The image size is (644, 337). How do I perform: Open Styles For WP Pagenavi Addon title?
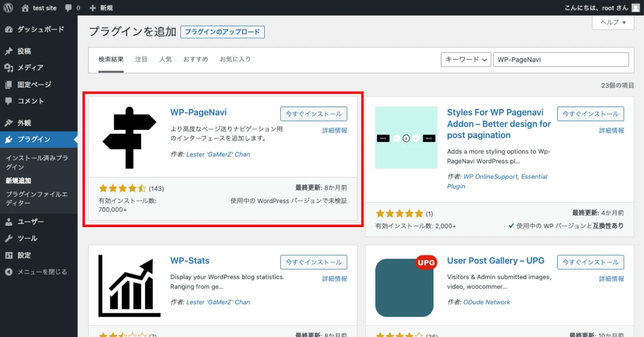pos(499,124)
